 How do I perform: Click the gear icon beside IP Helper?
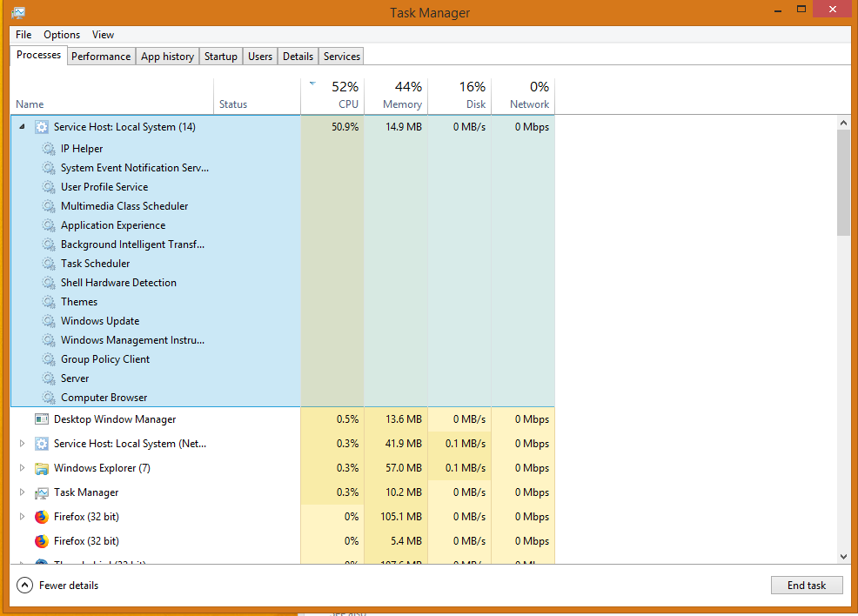pos(49,149)
